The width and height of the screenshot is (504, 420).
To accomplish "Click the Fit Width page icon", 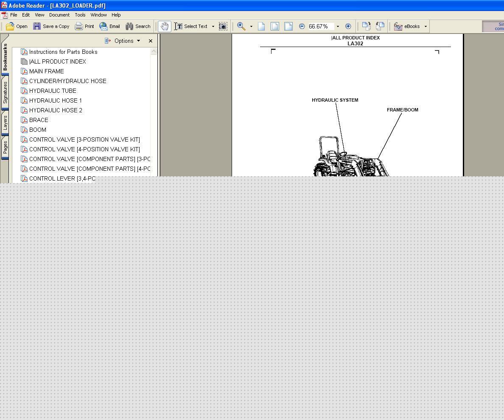I will point(288,26).
